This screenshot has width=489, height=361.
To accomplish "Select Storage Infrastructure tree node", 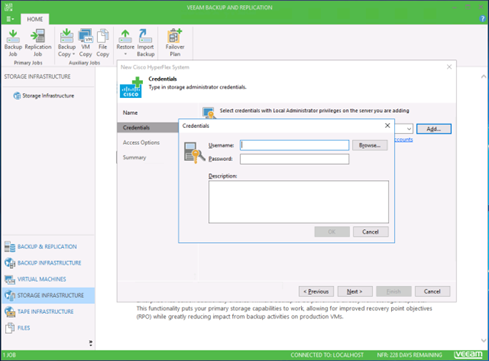I will pos(44,96).
